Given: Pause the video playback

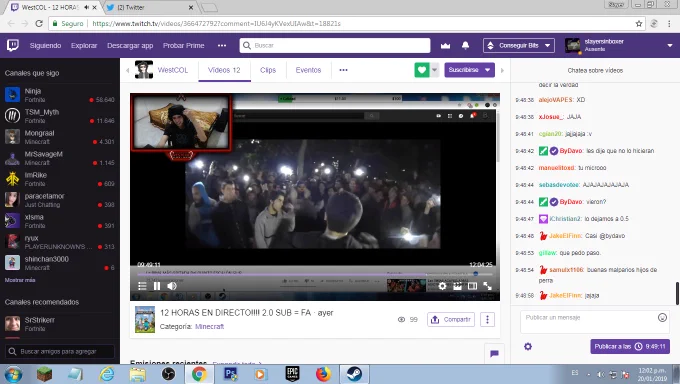Looking at the screenshot, I should [x=157, y=286].
